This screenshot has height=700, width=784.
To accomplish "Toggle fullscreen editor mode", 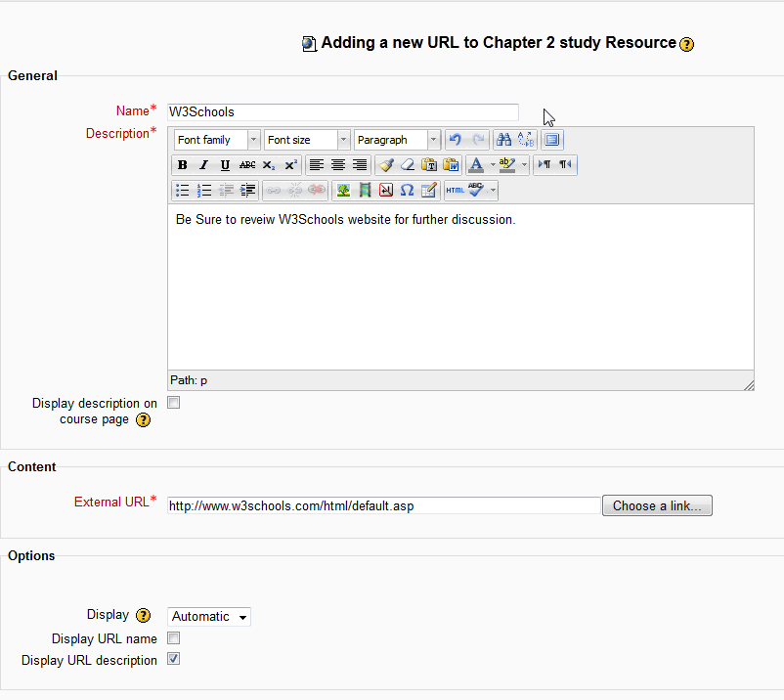I will [552, 140].
